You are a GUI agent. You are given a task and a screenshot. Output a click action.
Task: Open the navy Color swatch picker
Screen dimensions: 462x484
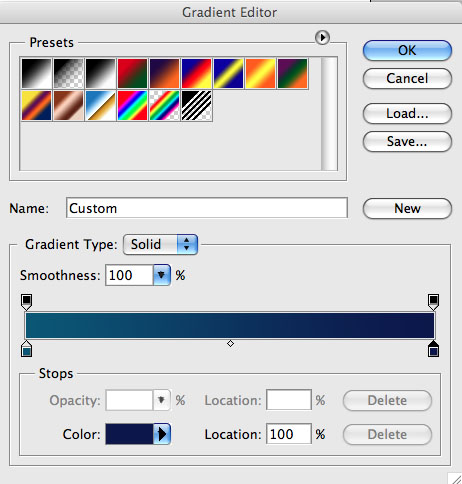click(129, 434)
